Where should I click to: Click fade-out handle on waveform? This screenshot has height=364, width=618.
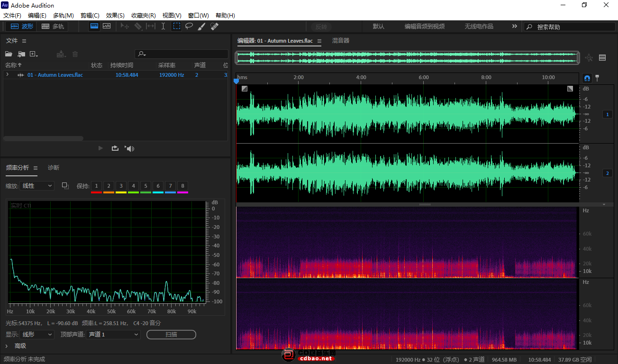[x=570, y=89]
